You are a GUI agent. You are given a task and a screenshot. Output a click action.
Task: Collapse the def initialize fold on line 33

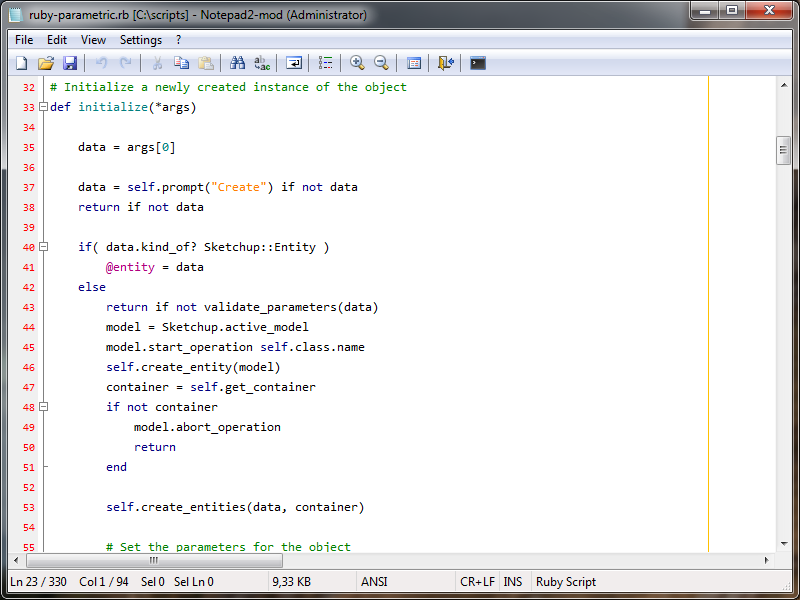(44, 107)
